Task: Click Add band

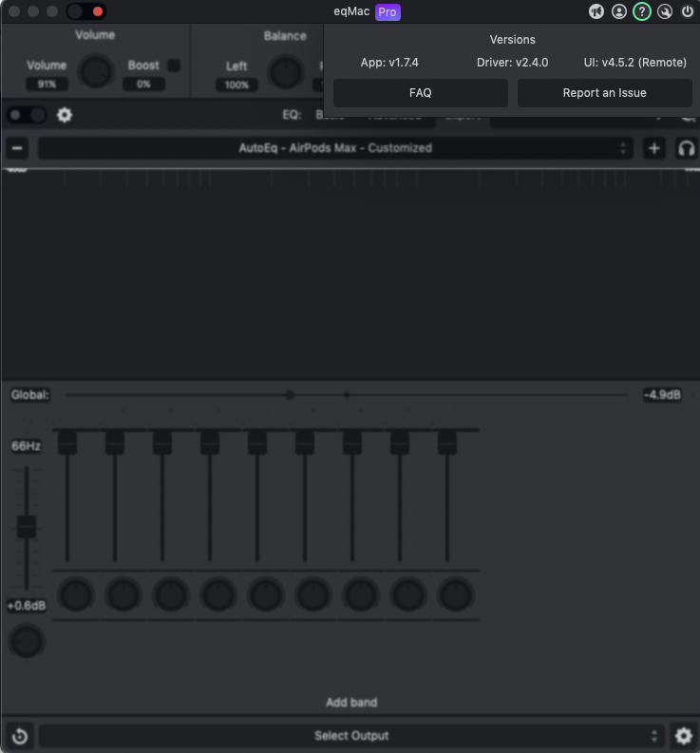Action: point(351,703)
